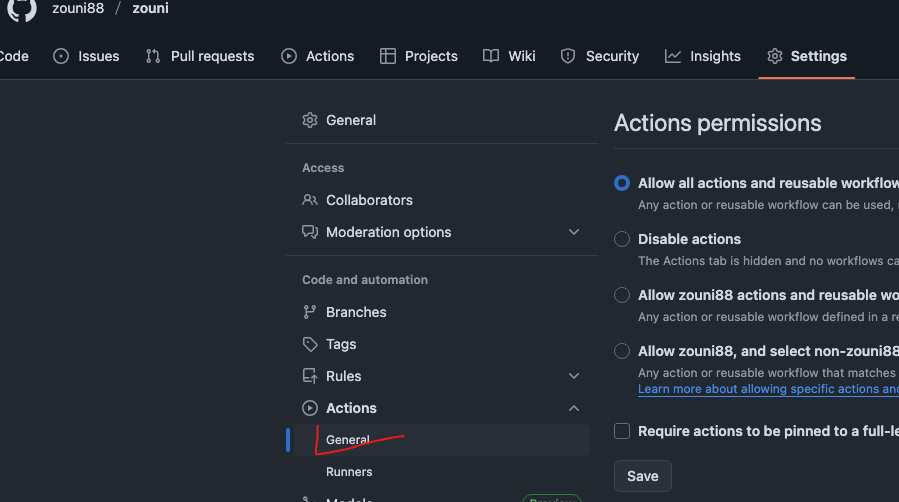Screen dimensions: 899x502
Task: Click the Tags icon in sidebar
Action: point(310,344)
